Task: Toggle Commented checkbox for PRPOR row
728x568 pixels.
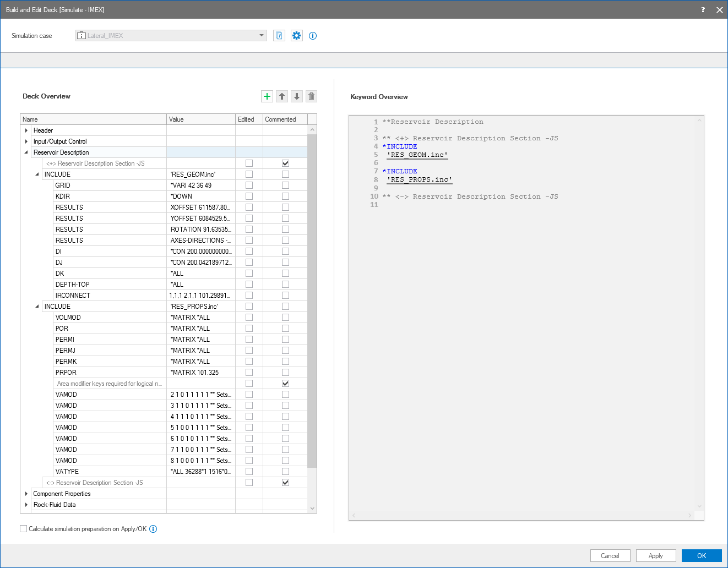Action: click(x=285, y=373)
